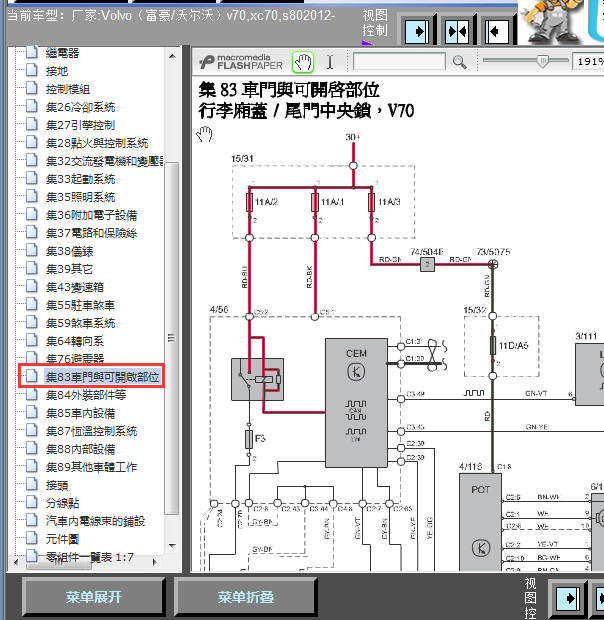Click the 菜单折叠 button
The width and height of the screenshot is (604, 620).
click(245, 597)
